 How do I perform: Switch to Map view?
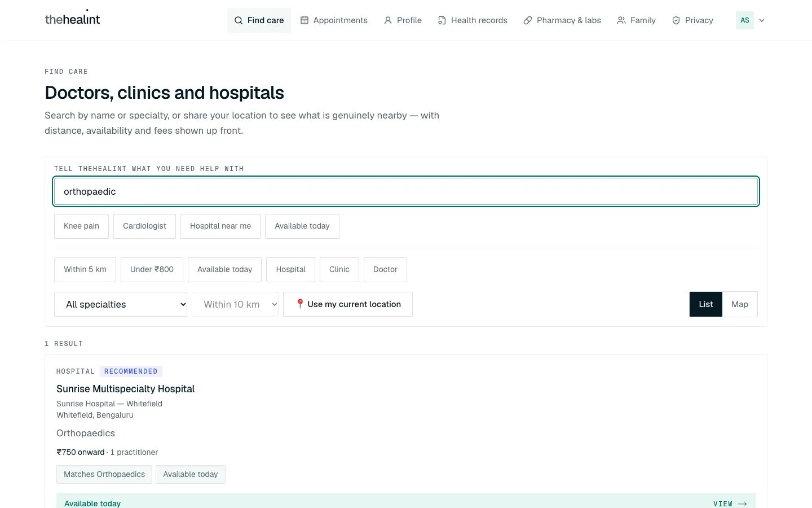coord(740,304)
